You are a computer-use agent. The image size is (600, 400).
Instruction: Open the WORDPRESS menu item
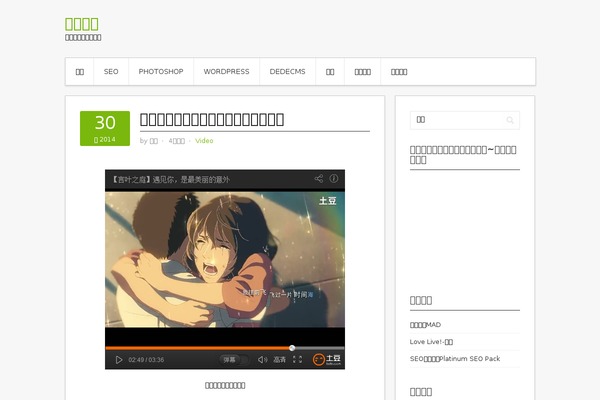[226, 72]
